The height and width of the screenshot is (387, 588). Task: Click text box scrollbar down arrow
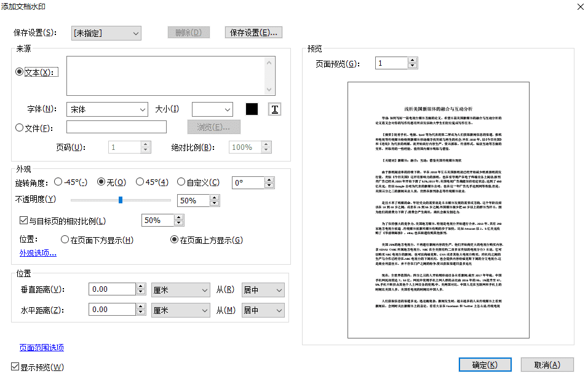coord(269,90)
